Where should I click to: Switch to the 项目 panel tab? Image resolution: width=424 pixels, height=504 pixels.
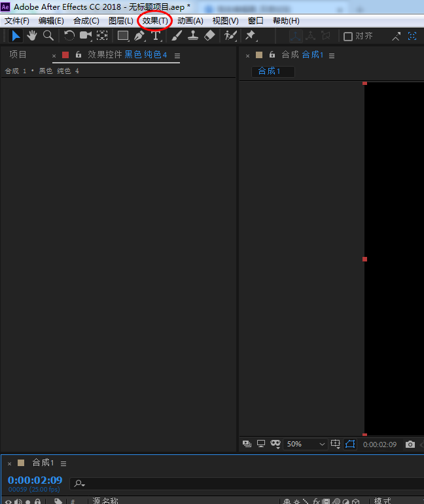pyautogui.click(x=18, y=55)
